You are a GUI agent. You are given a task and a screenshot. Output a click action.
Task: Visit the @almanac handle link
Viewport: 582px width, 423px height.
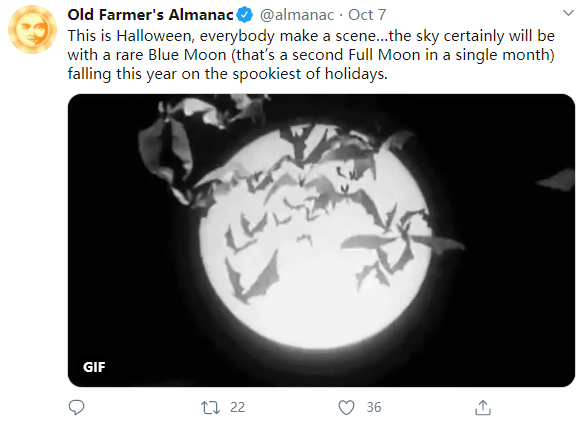(x=297, y=15)
